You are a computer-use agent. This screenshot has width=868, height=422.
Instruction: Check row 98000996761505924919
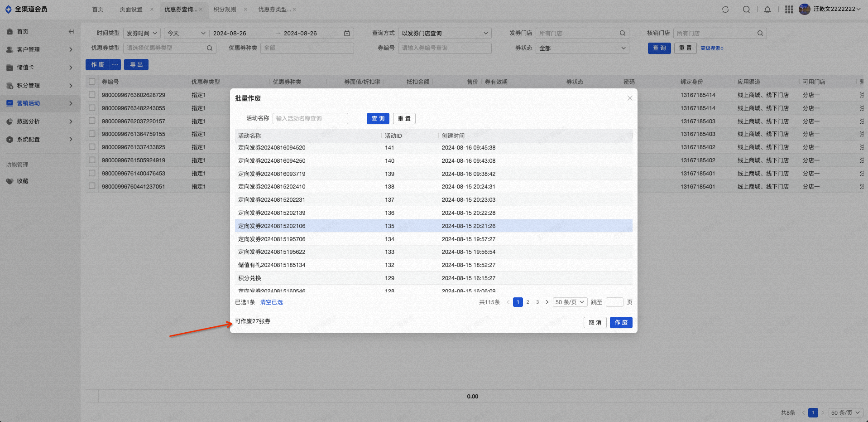coord(92,160)
